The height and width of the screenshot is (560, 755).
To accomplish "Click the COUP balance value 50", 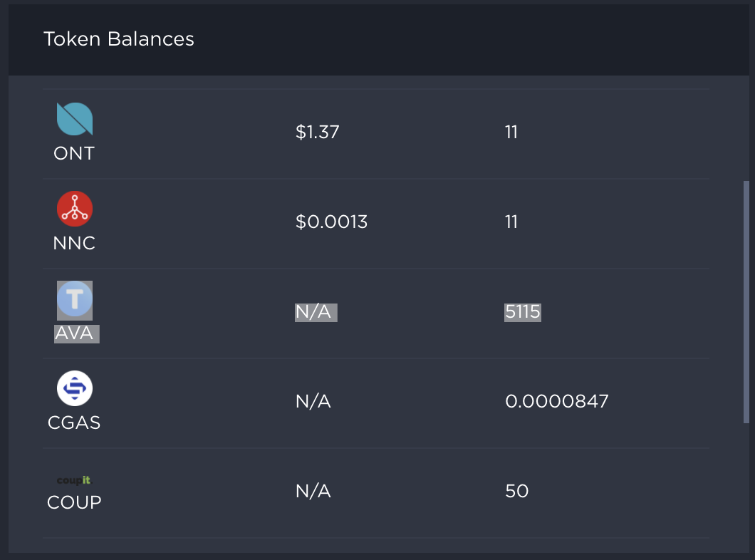I will pos(517,491).
